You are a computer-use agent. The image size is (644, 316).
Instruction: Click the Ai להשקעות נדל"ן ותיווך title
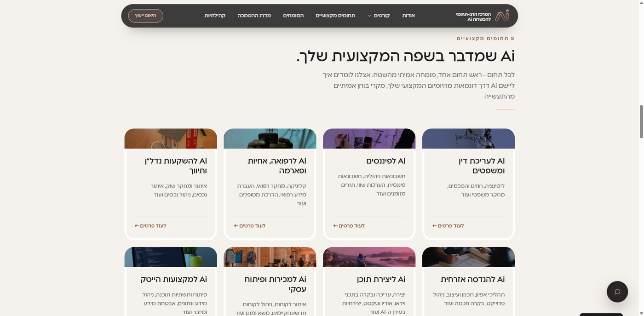[176, 166]
